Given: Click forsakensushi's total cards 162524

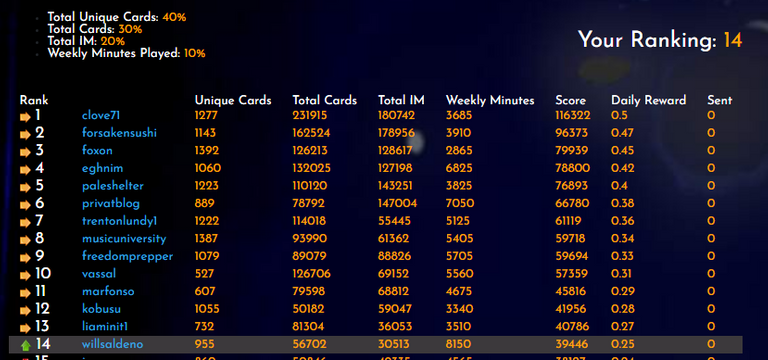Looking at the screenshot, I should (x=311, y=133).
